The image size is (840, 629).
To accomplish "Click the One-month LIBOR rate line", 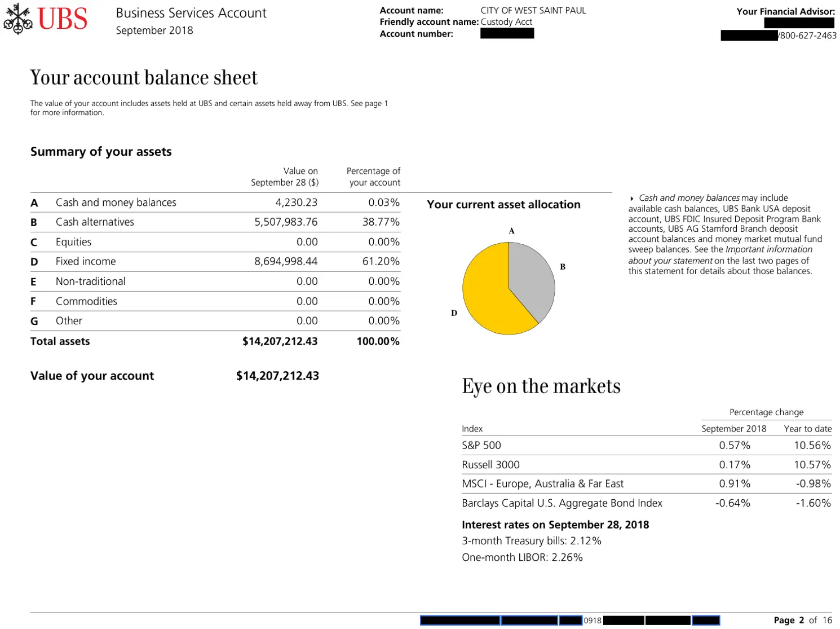I will coord(522,557).
